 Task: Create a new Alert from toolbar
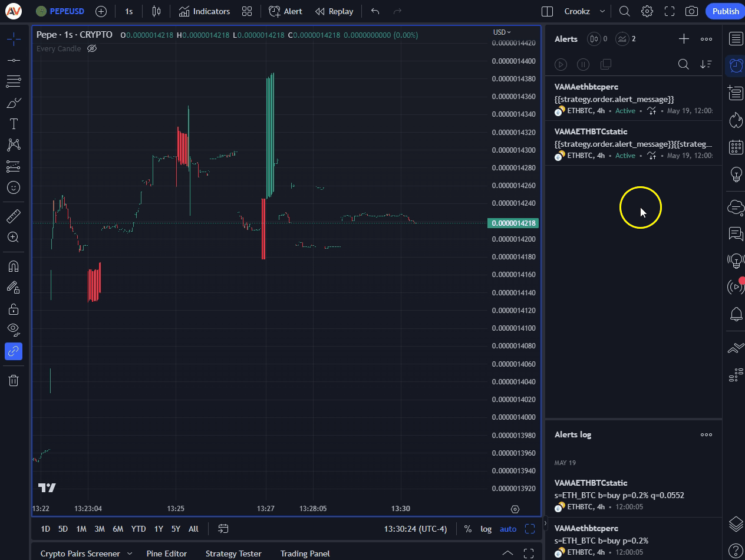click(285, 11)
